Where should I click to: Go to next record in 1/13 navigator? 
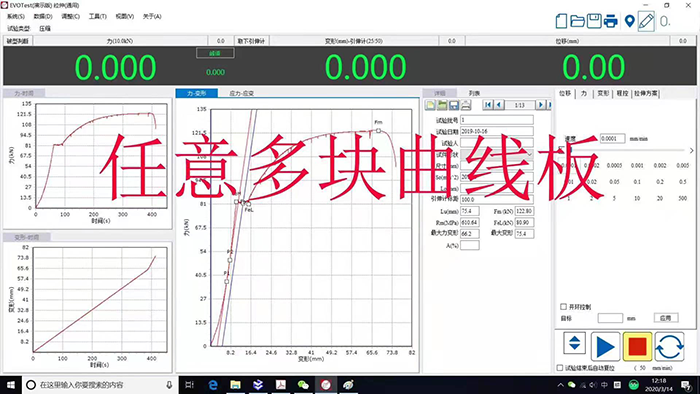click(541, 105)
